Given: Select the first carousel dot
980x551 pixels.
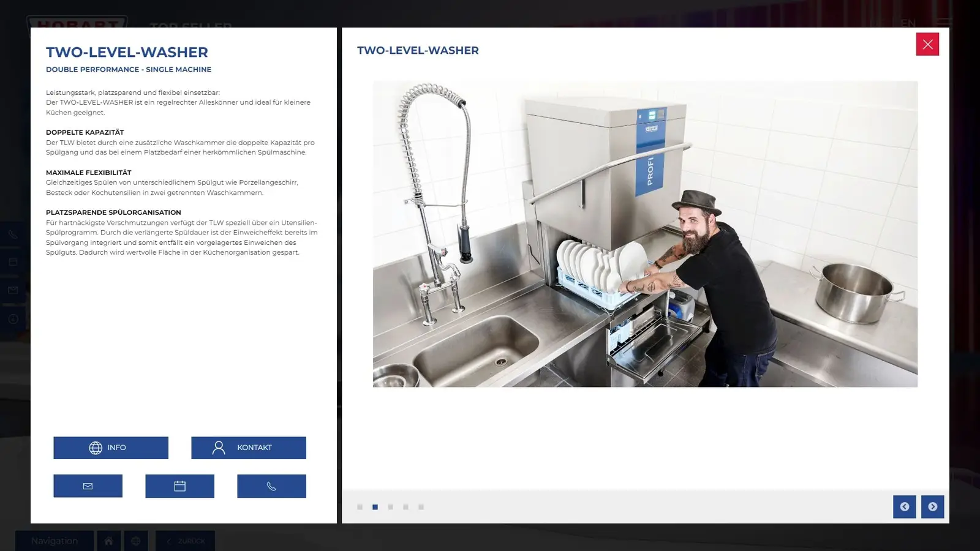Looking at the screenshot, I should 360,507.
